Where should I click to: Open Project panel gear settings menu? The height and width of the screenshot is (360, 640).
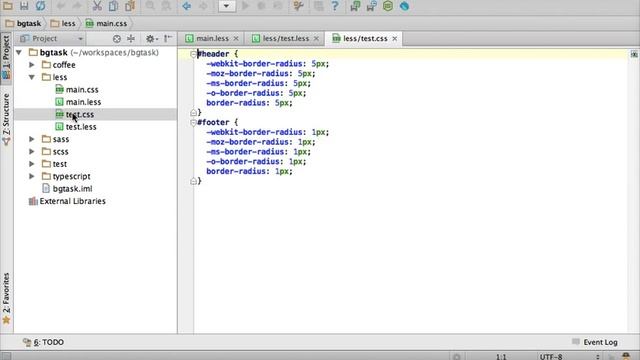click(x=151, y=39)
